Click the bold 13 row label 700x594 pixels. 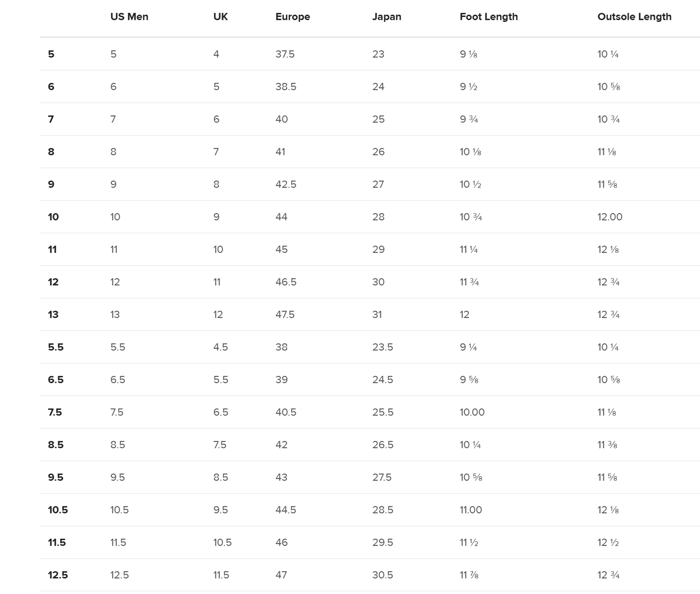[53, 315]
